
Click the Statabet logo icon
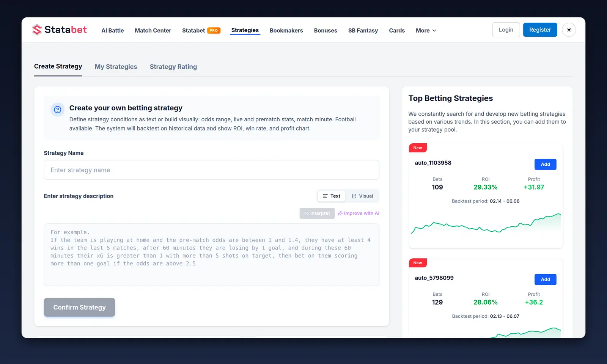[37, 30]
